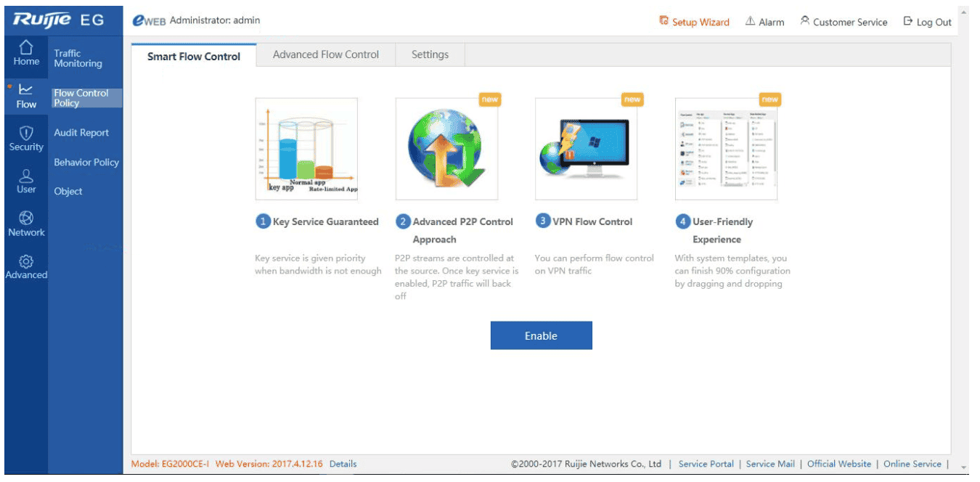This screenshot has width=980, height=482.
Task: Switch to the Advanced Flow Control tab
Action: click(x=326, y=54)
